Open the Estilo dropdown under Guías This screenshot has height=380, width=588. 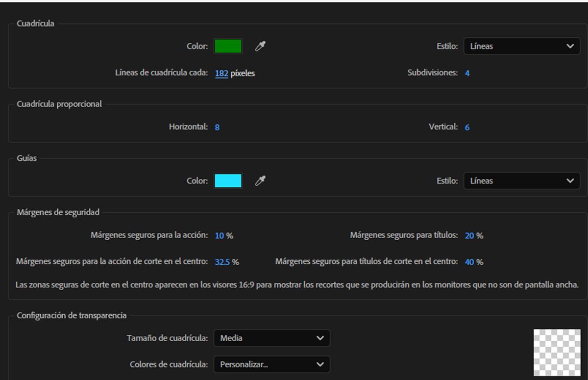(x=521, y=180)
